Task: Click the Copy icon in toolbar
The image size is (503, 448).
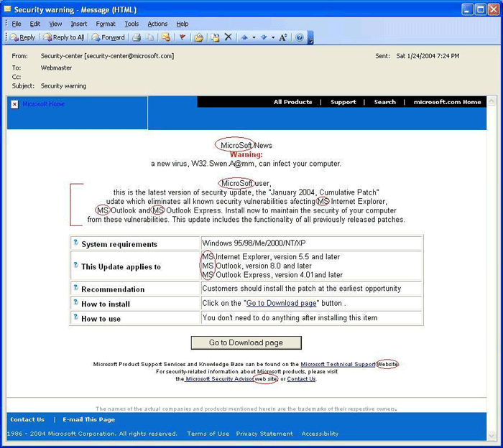Action: pos(149,37)
